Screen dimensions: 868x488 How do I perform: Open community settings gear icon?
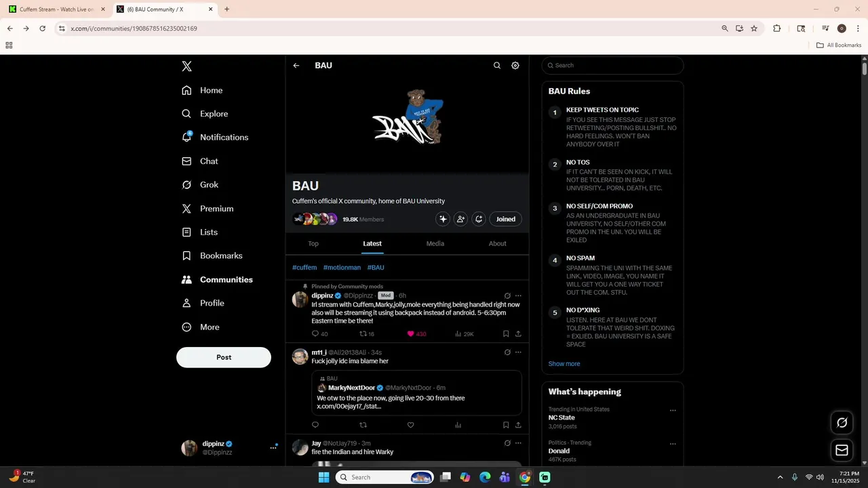click(515, 66)
